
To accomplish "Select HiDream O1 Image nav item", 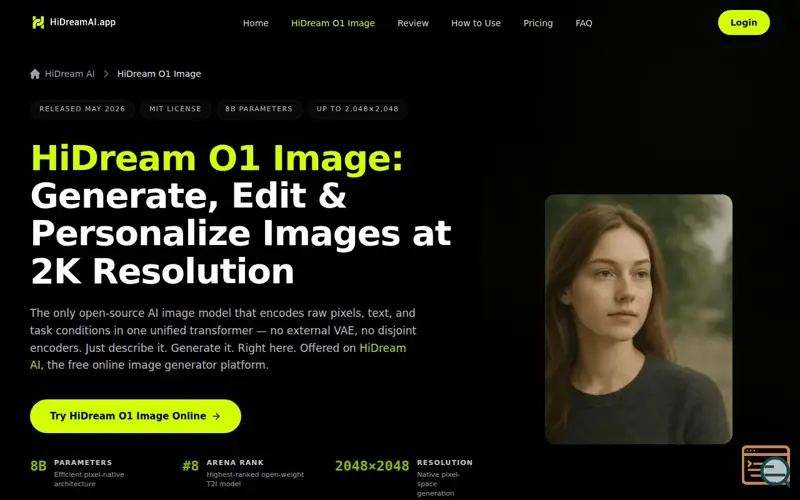I will click(333, 23).
